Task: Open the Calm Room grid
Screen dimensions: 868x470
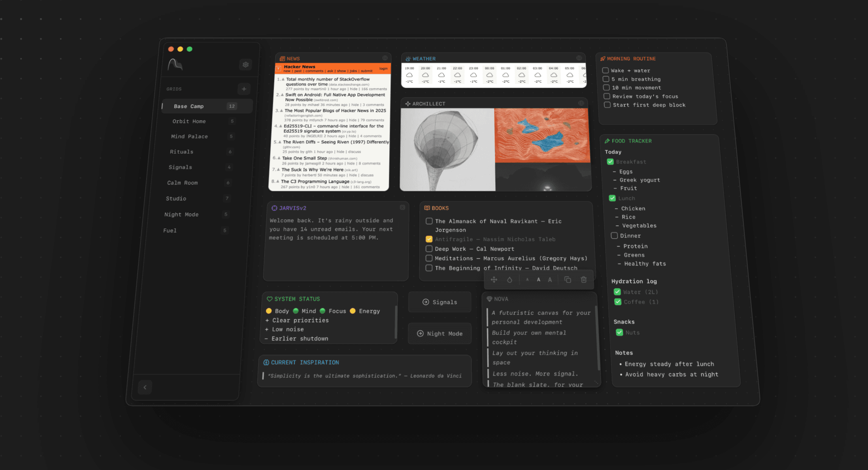Action: [200, 183]
